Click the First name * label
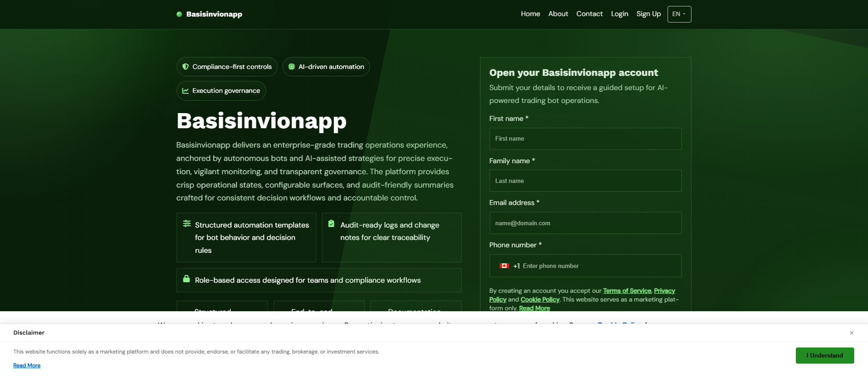The image size is (868, 376). (x=509, y=119)
